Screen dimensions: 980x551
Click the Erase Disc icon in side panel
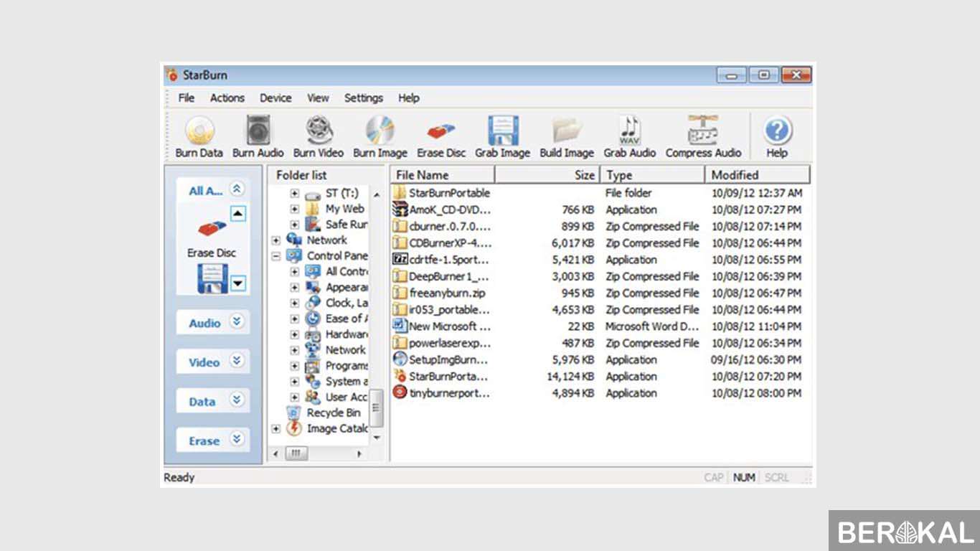[x=212, y=230]
